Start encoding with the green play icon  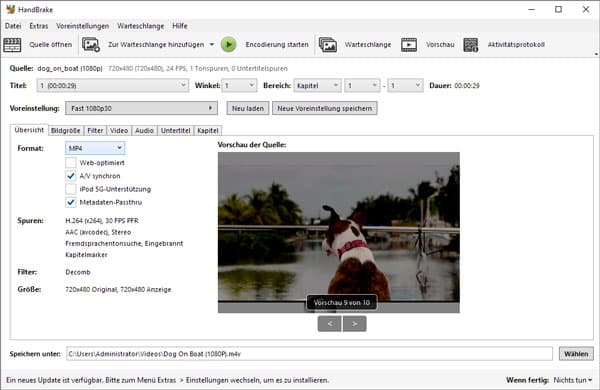click(228, 45)
